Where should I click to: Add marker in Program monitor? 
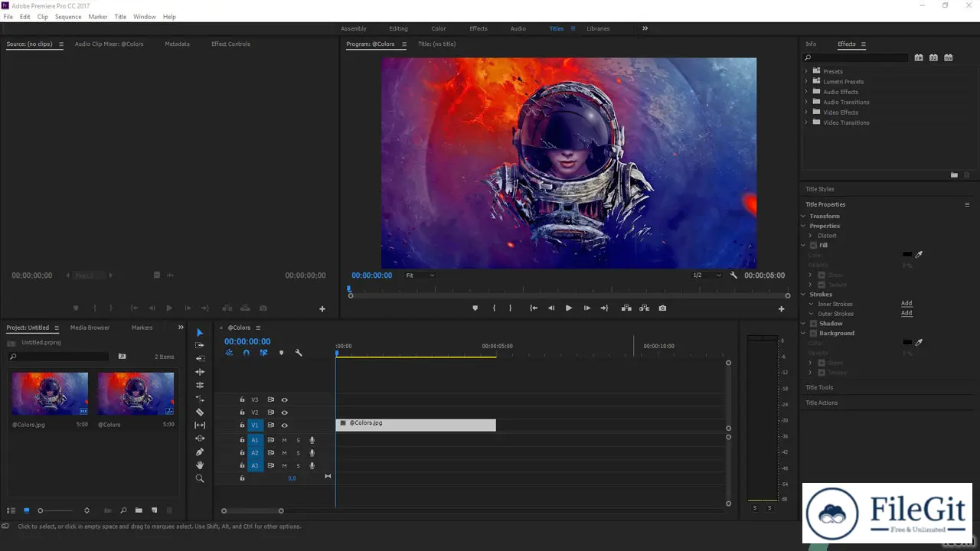[x=475, y=308]
